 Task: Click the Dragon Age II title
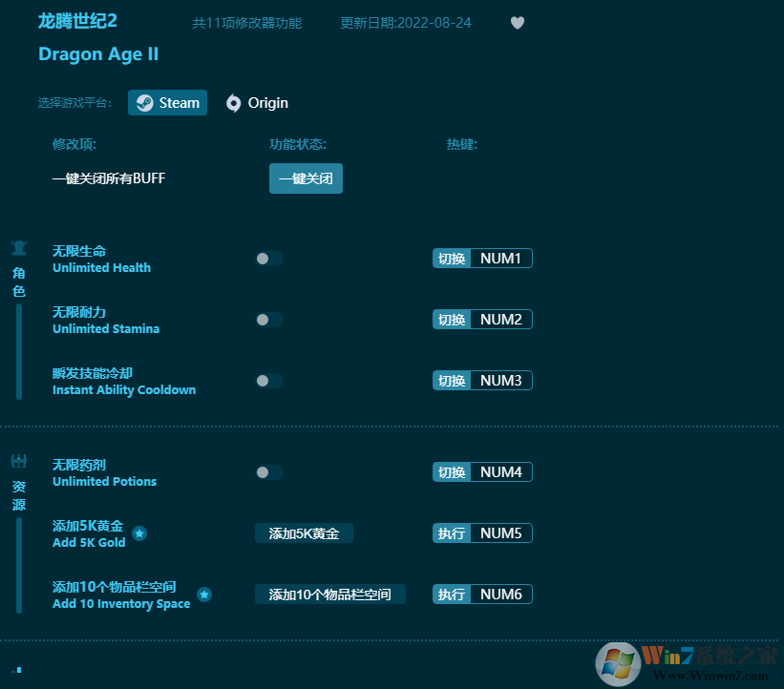coord(98,54)
